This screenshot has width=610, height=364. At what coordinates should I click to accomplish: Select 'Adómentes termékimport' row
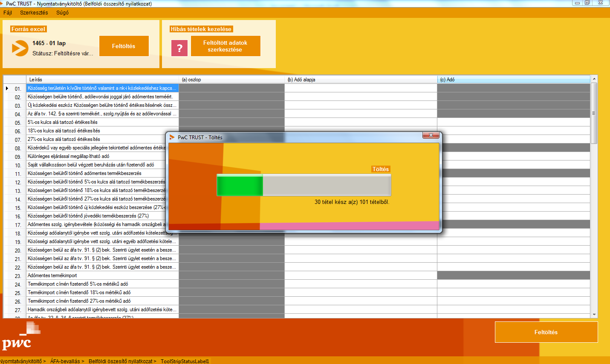[x=102, y=275]
